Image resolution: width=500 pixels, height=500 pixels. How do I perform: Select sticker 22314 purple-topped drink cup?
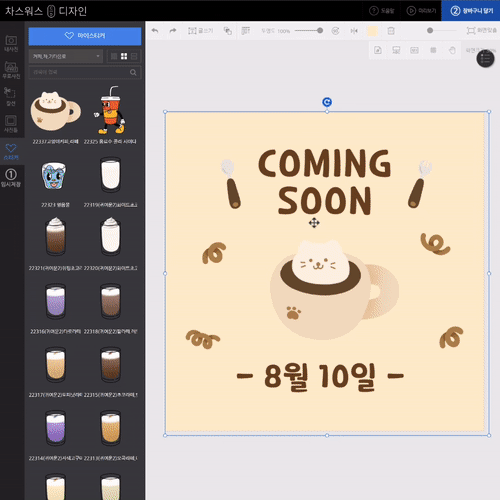pyautogui.click(x=56, y=428)
